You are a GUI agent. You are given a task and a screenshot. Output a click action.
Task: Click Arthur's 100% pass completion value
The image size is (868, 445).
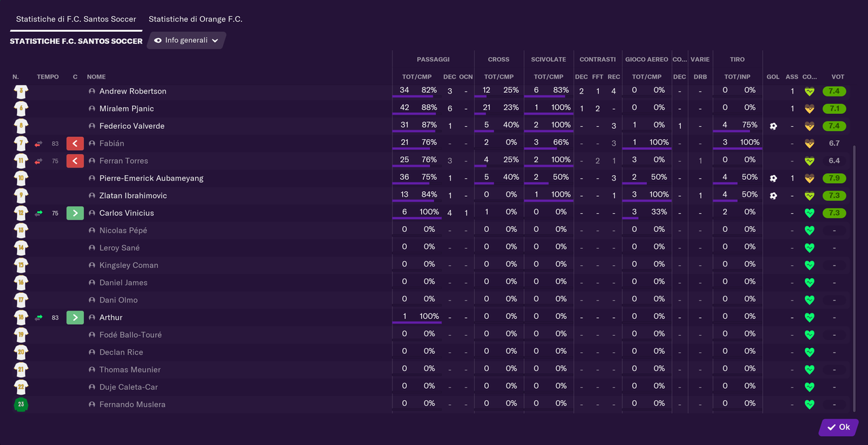[x=429, y=317]
